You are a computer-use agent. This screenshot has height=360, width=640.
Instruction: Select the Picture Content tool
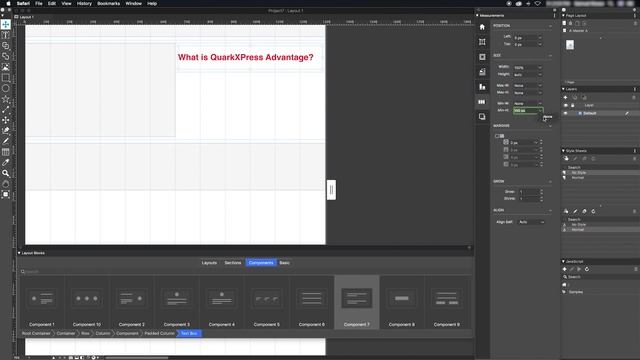pos(6,67)
